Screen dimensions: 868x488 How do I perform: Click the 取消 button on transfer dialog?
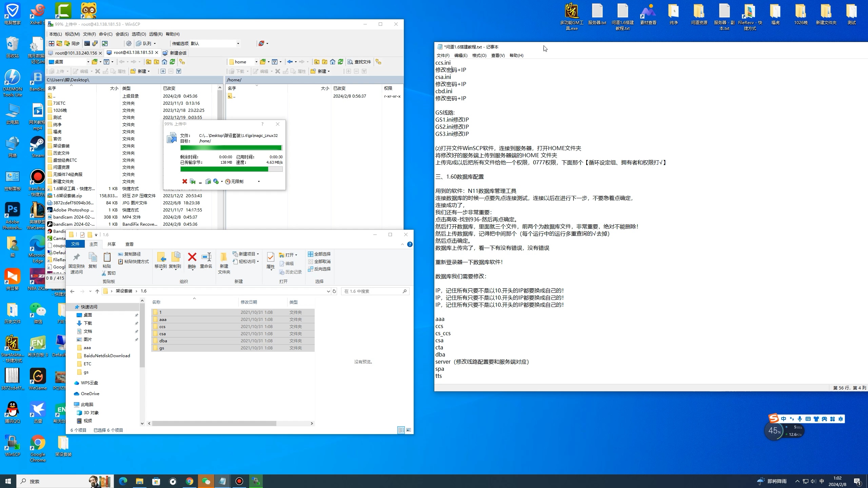point(184,181)
